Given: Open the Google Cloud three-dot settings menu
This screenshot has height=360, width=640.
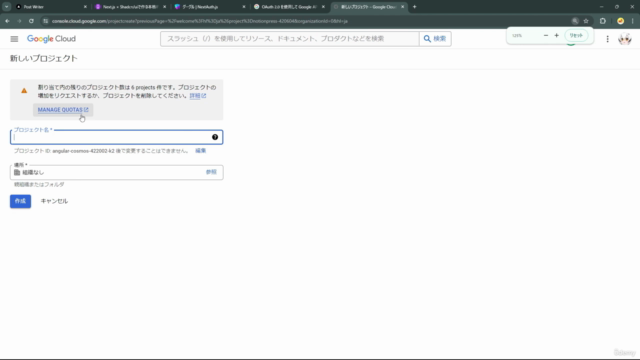Looking at the screenshot, I should [x=607, y=39].
